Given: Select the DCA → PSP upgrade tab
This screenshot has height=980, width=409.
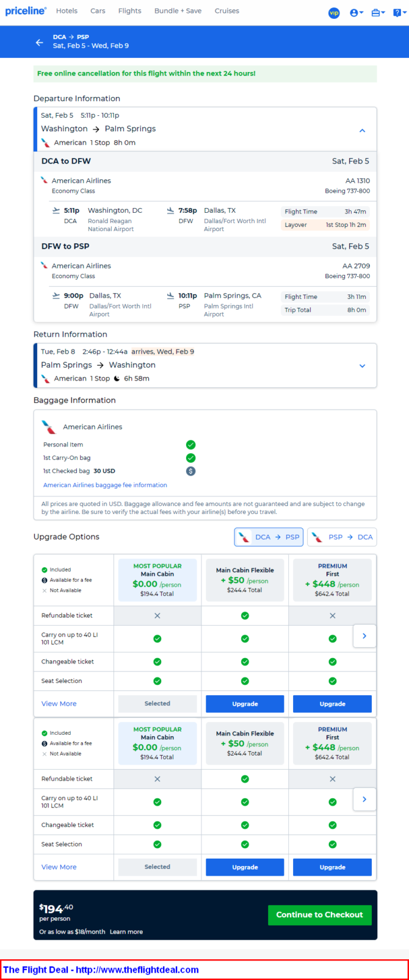Looking at the screenshot, I should coord(269,537).
